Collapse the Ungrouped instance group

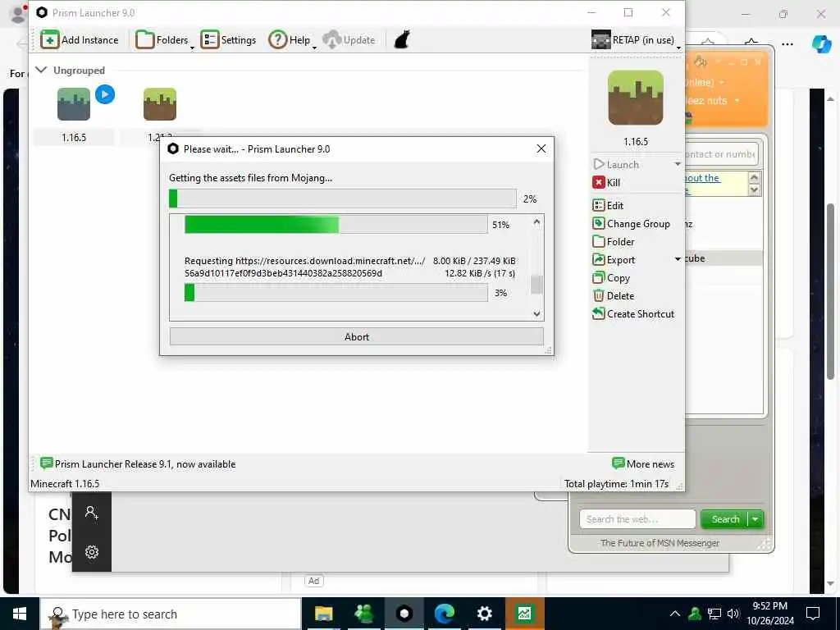pos(41,70)
